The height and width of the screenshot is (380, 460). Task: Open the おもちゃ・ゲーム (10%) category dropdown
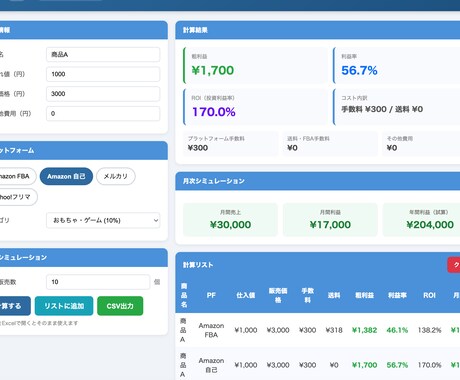(x=103, y=220)
